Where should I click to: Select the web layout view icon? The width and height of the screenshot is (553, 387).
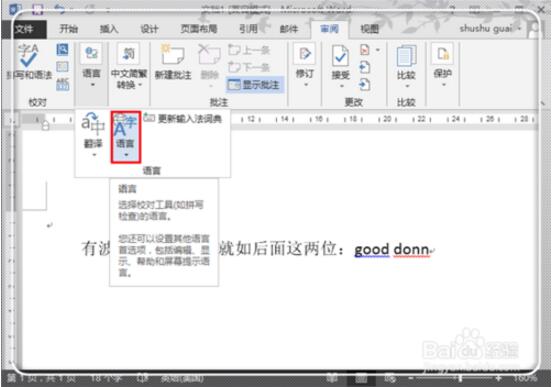tap(390, 379)
